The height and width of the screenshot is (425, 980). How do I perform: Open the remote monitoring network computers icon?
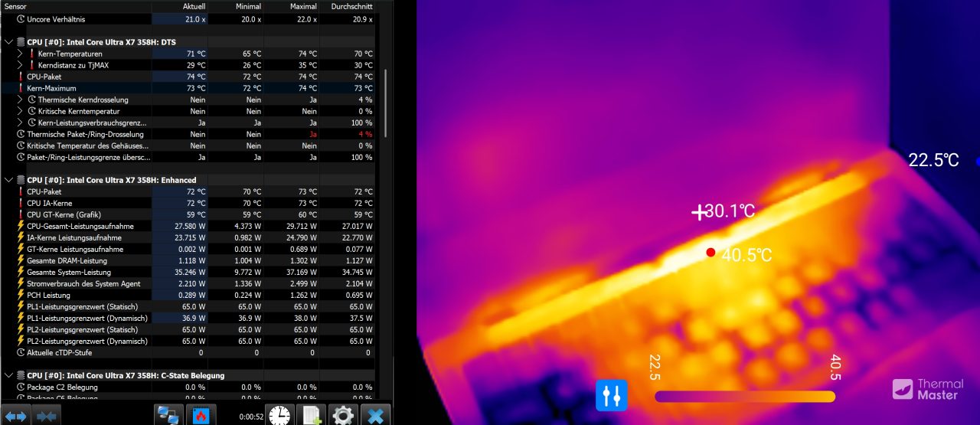[168, 414]
